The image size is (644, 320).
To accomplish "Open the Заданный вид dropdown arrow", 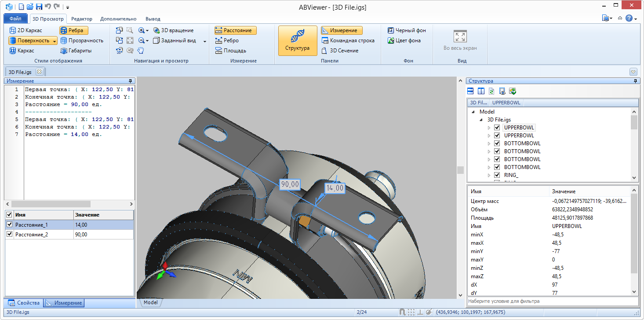I will click(x=205, y=41).
